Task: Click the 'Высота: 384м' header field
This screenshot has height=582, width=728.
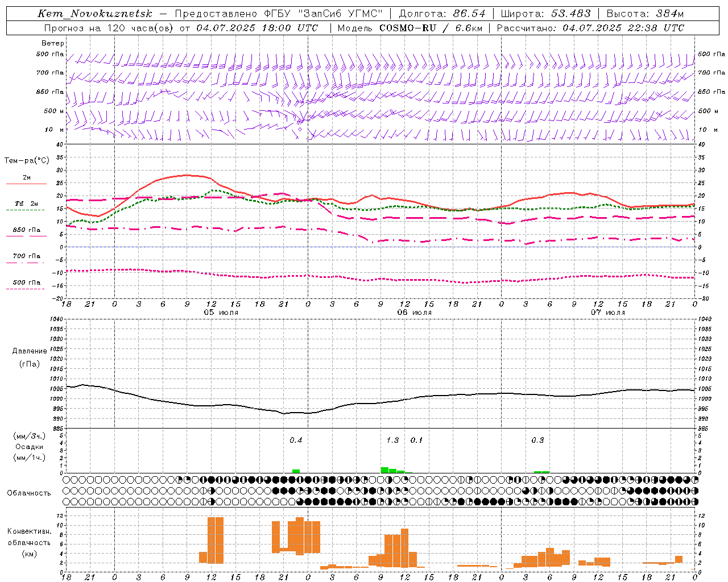Action: coord(645,14)
